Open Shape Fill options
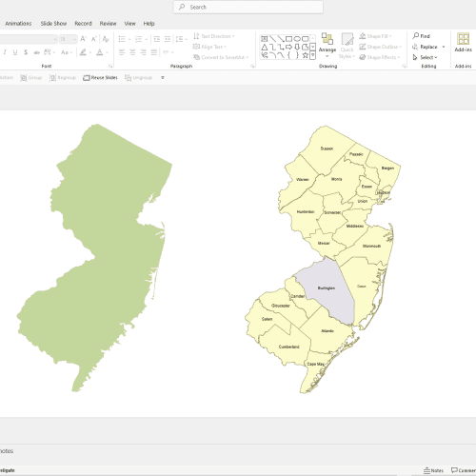The height and width of the screenshot is (476, 476). point(375,36)
